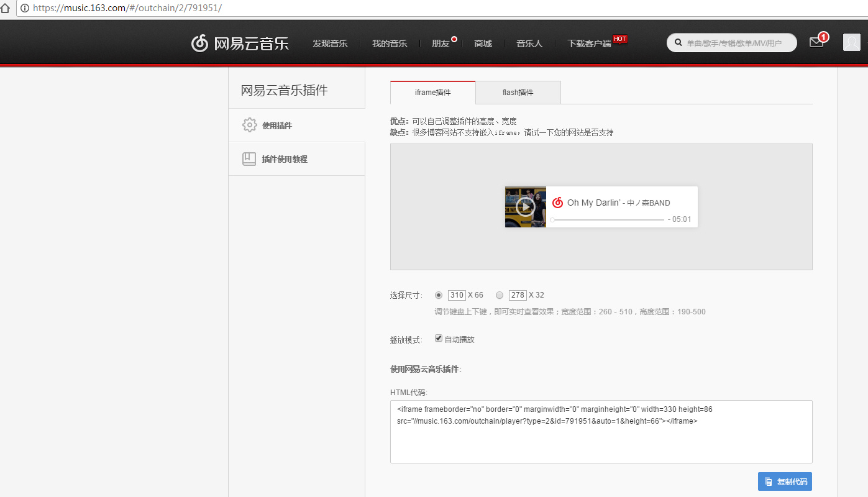
Task: Click the gear icon beside 使用插件
Action: [x=249, y=125]
